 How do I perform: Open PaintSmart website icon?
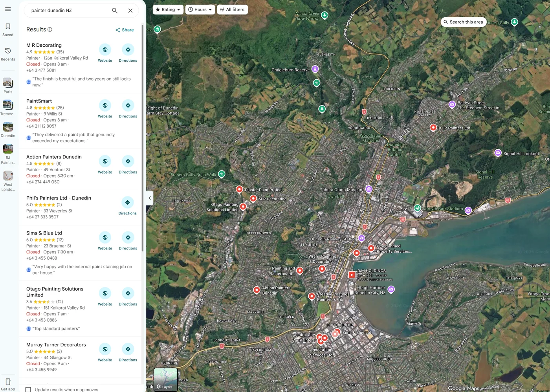(x=105, y=105)
